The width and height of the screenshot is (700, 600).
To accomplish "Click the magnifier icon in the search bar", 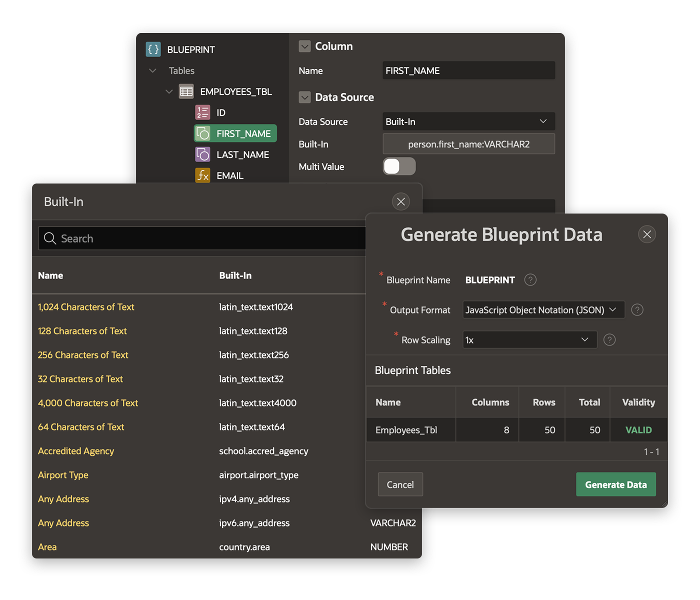I will click(x=50, y=238).
